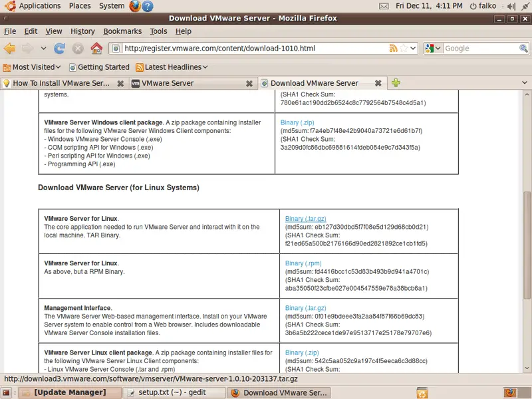Switch to setup.txt gedit taskbar window
Viewport: 532px width, 399px height.
pos(174,392)
